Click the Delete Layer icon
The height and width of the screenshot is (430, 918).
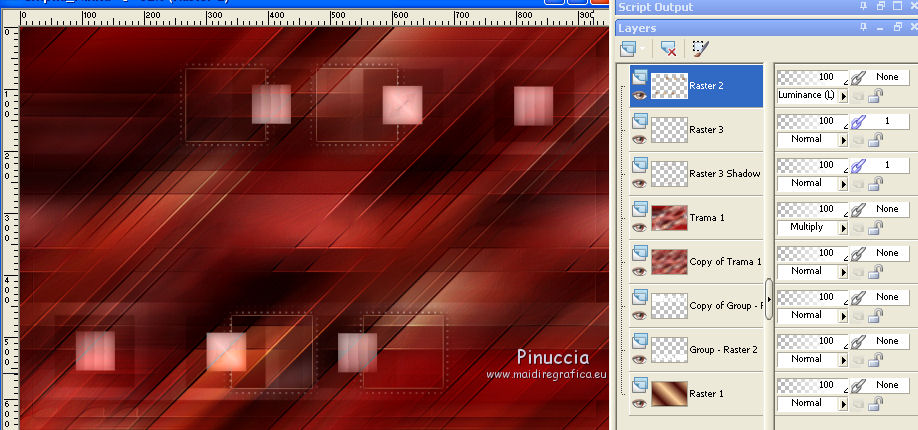pos(668,48)
